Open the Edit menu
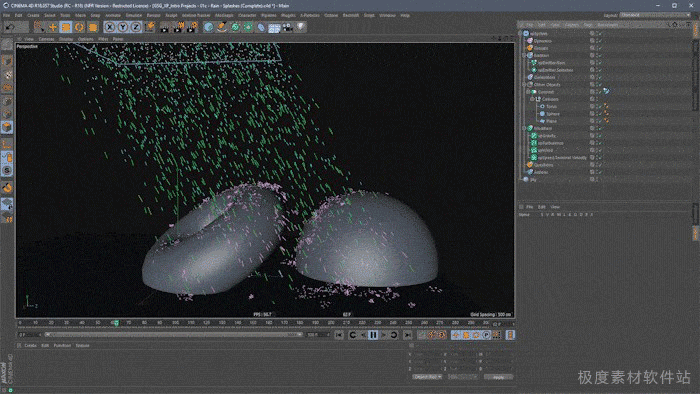 [x=18, y=15]
